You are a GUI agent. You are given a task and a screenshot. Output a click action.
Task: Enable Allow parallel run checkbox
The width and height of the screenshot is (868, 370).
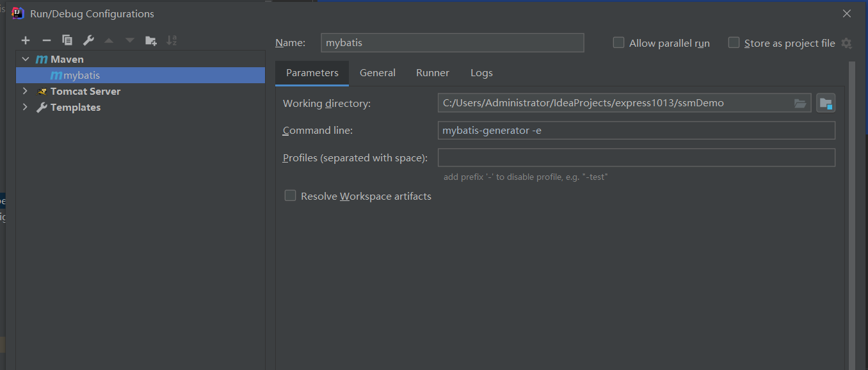coord(618,43)
